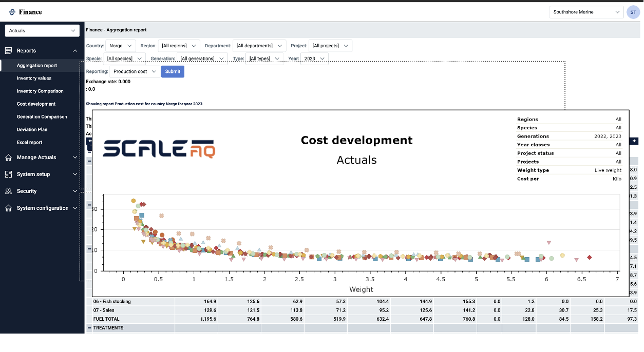Click the Finance logo icon
Image resolution: width=644 pixels, height=352 pixels.
pyautogui.click(x=12, y=12)
